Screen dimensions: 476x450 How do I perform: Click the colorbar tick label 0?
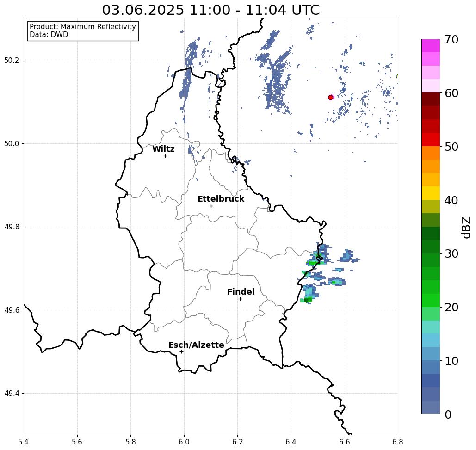click(x=448, y=414)
